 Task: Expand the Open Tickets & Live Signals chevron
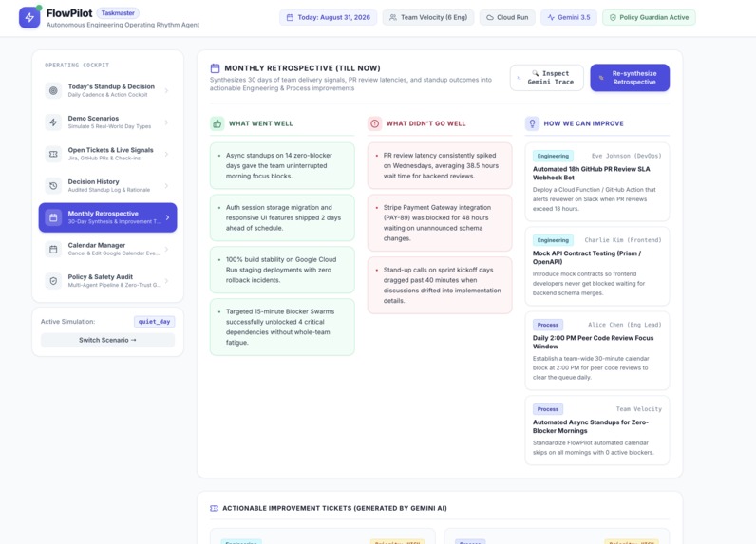coord(166,154)
